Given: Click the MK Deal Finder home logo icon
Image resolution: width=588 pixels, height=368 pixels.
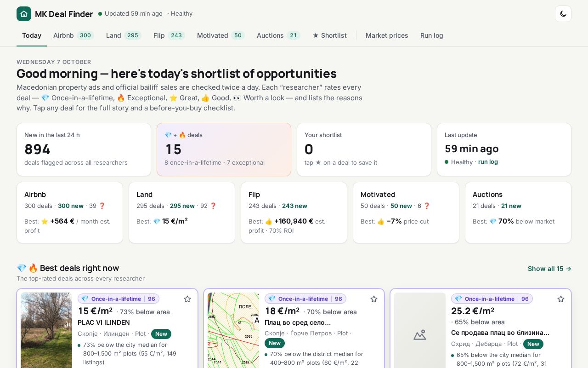Looking at the screenshot, I should click(x=24, y=14).
